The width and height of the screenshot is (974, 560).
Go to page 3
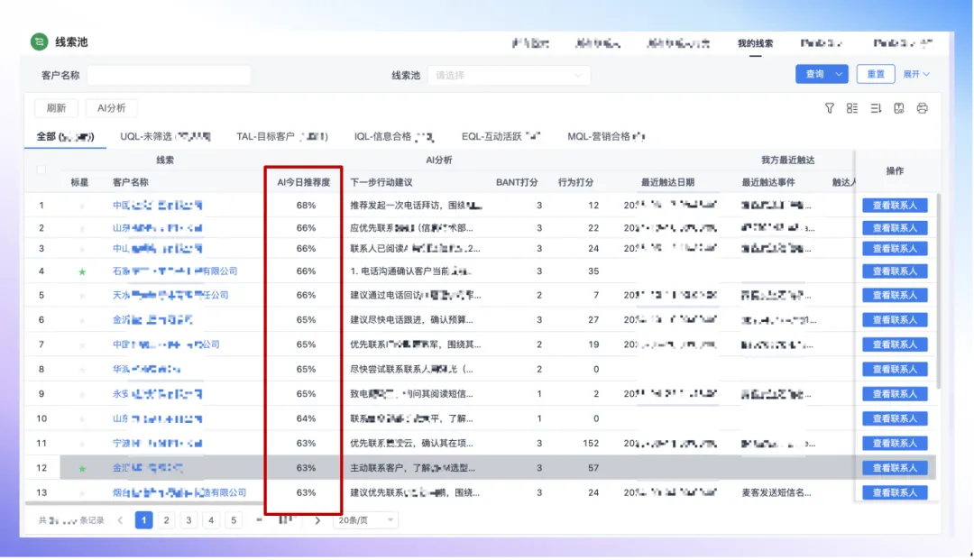(188, 520)
